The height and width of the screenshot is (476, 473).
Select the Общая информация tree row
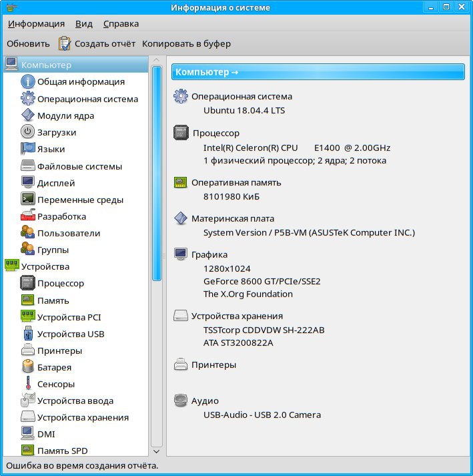[76, 81]
